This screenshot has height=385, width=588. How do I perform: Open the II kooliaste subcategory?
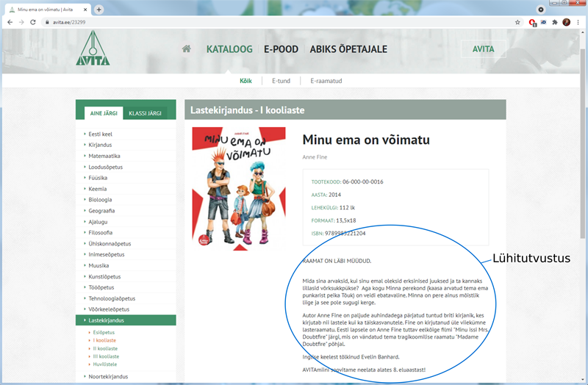(105, 348)
